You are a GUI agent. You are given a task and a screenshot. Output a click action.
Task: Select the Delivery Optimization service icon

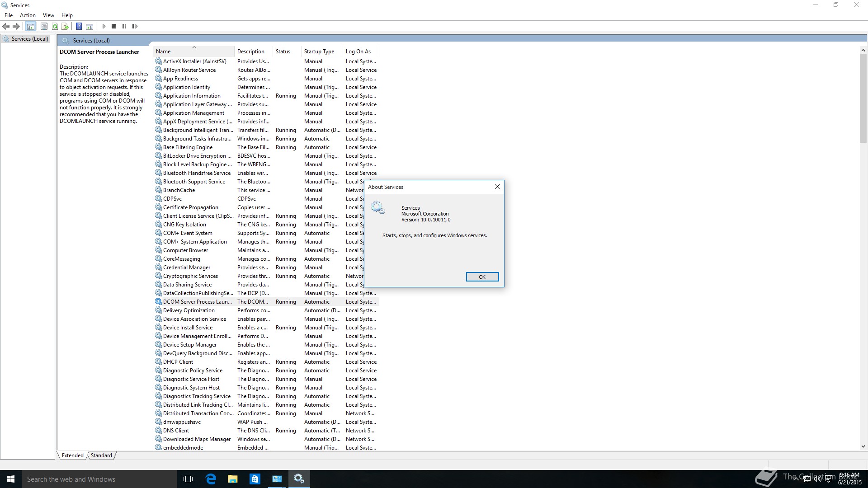pos(158,310)
